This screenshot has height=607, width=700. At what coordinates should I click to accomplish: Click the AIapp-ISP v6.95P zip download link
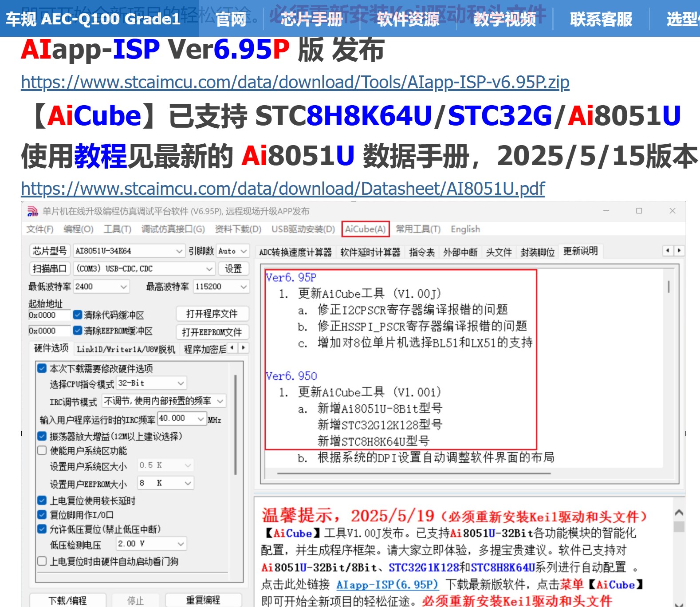[295, 83]
